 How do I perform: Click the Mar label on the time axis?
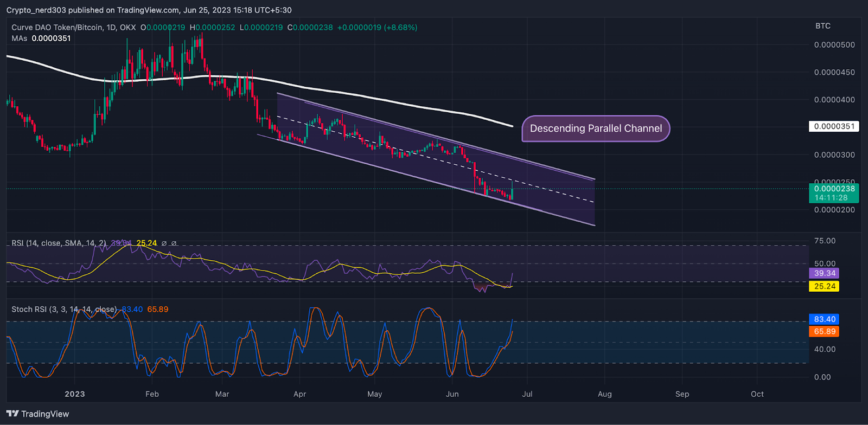(222, 394)
